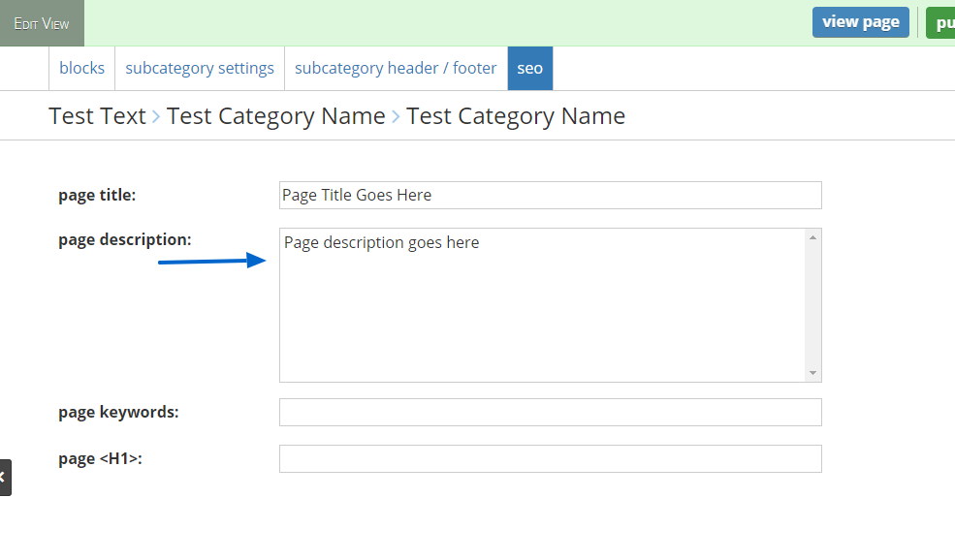Focus the page title text field
This screenshot has width=955, height=560.
click(550, 195)
